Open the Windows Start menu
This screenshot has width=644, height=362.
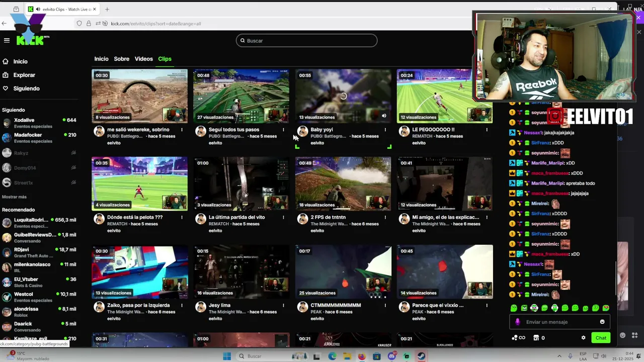(227, 356)
